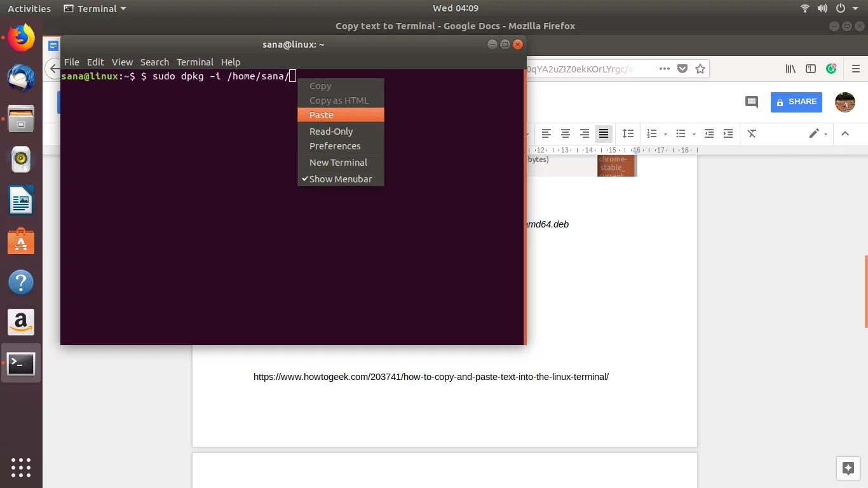This screenshot has width=868, height=488.
Task: Open the comments history icon
Action: click(x=752, y=102)
